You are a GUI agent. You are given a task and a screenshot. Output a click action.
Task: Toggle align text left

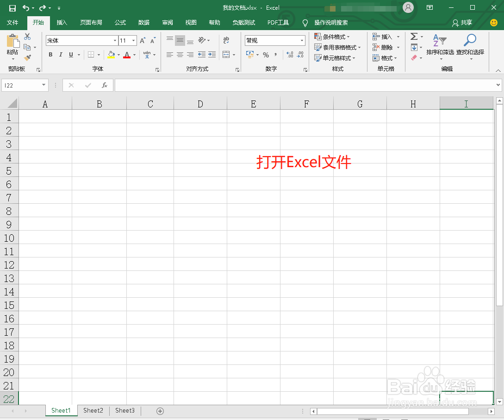(x=170, y=55)
